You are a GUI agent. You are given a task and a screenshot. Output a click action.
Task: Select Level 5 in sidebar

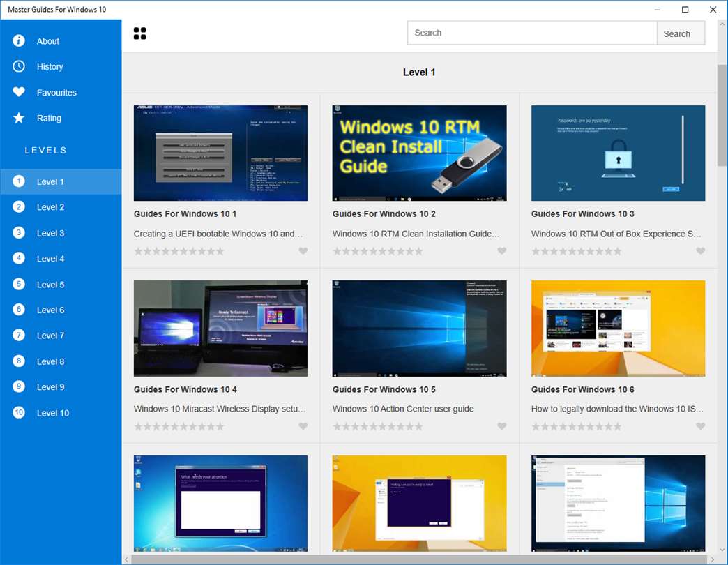click(x=61, y=285)
